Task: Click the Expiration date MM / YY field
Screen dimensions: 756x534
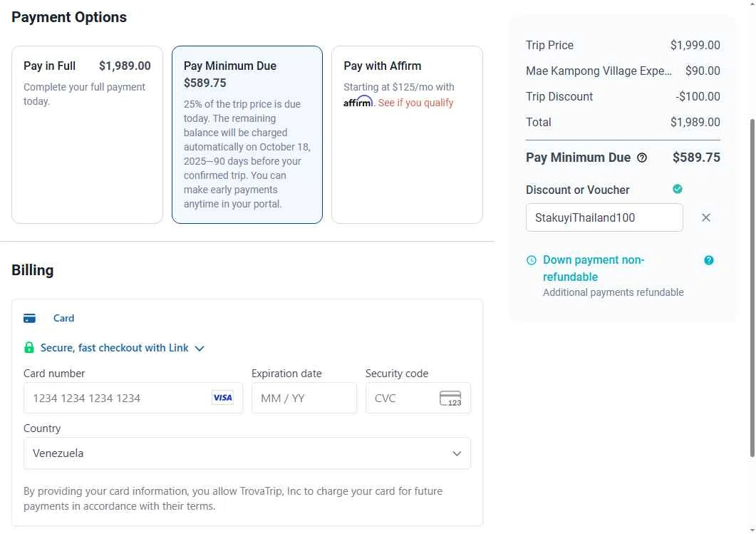Action: point(304,398)
